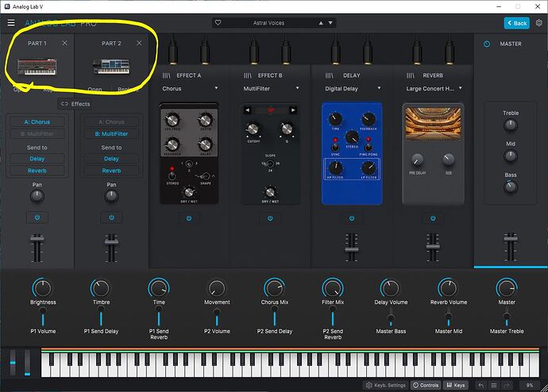Select the previous preset with the up arrow
Image resolution: width=548 pixels, height=392 pixels.
pyautogui.click(x=321, y=23)
